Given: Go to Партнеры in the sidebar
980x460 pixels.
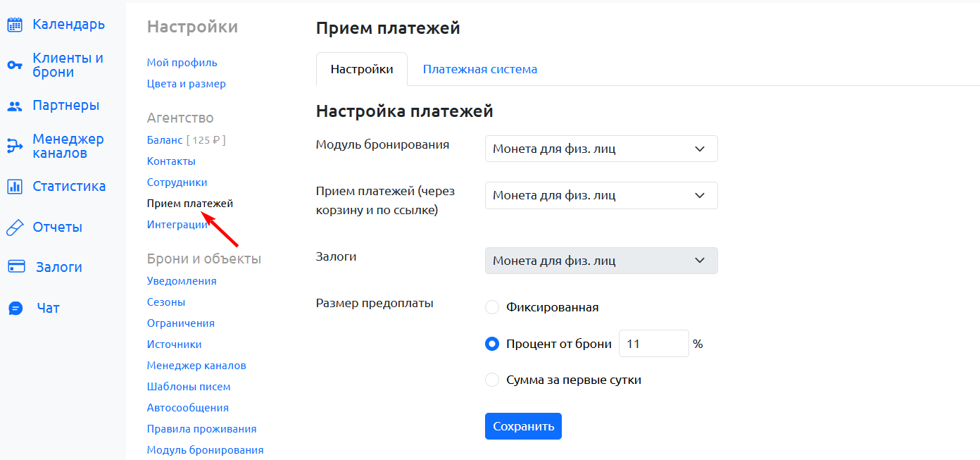Looking at the screenshot, I should [x=65, y=106].
